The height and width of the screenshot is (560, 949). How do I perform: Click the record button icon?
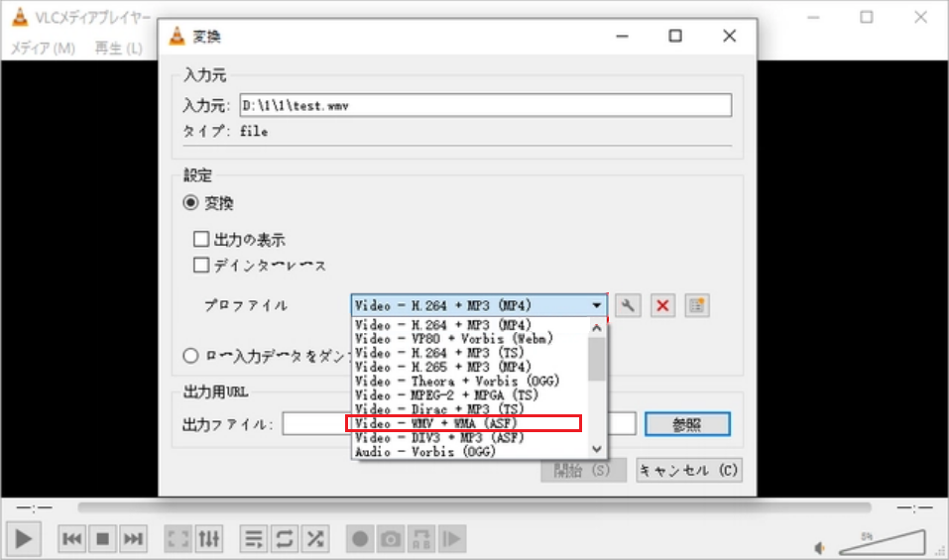360,538
